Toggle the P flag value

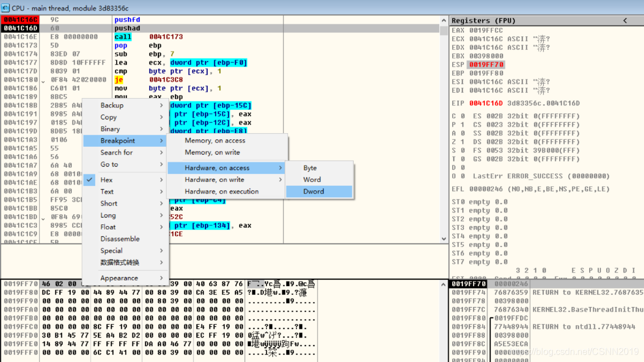(462, 125)
